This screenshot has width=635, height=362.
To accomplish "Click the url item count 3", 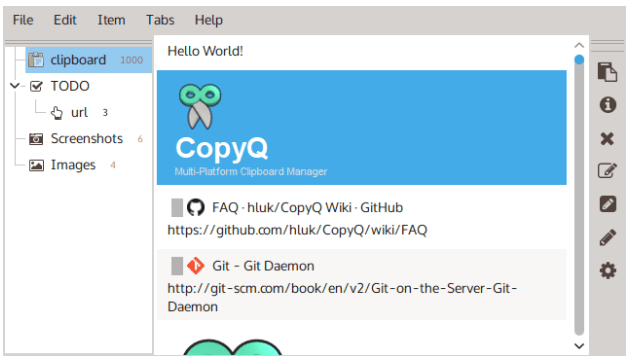I will coord(105,113).
